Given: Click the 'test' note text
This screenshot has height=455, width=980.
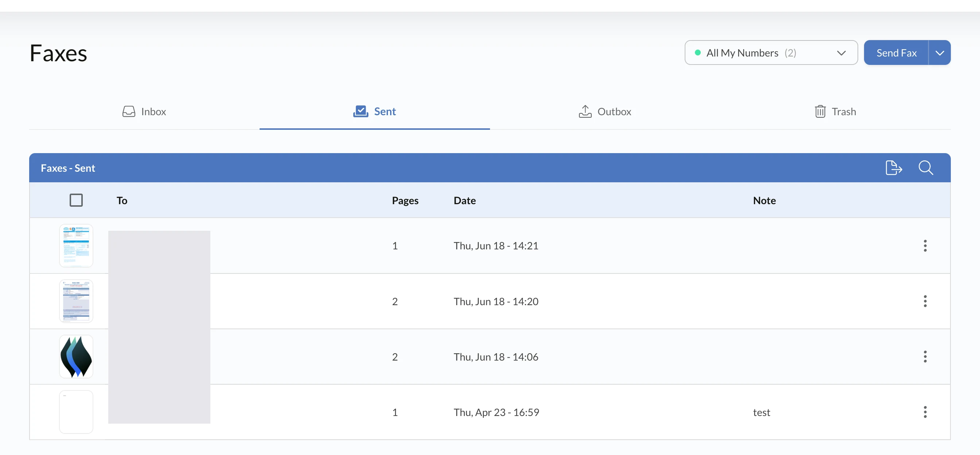Looking at the screenshot, I should coord(761,412).
